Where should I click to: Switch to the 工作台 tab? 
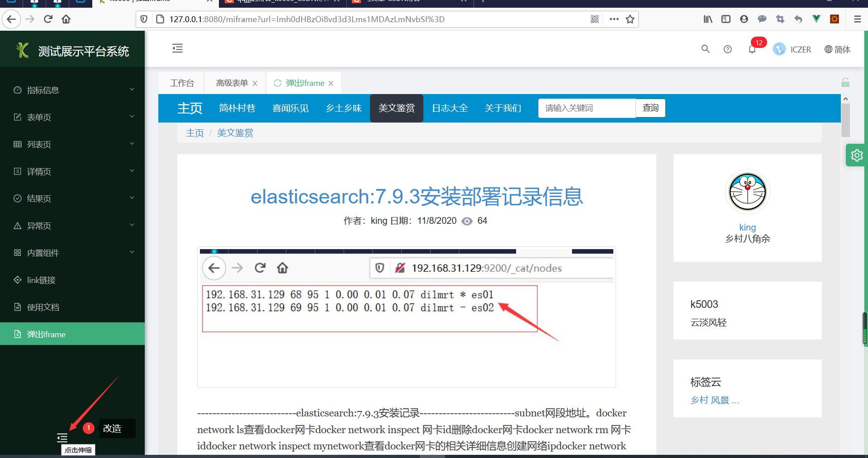point(182,83)
